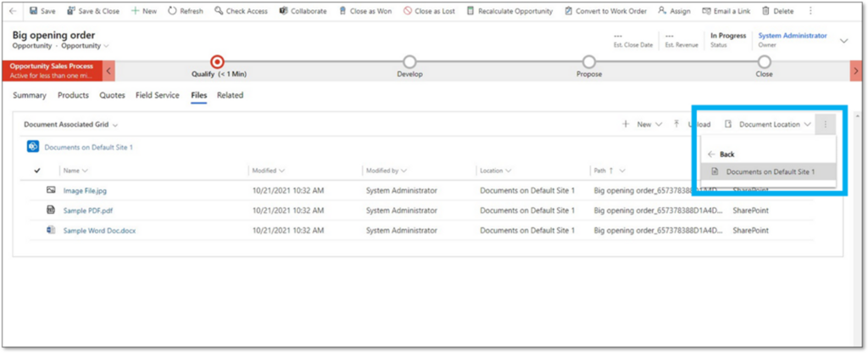
Task: Open Document Location dropdown
Action: coord(769,125)
